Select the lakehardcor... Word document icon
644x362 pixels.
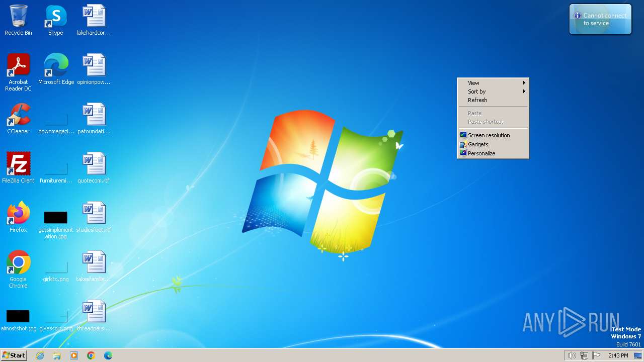(x=94, y=20)
